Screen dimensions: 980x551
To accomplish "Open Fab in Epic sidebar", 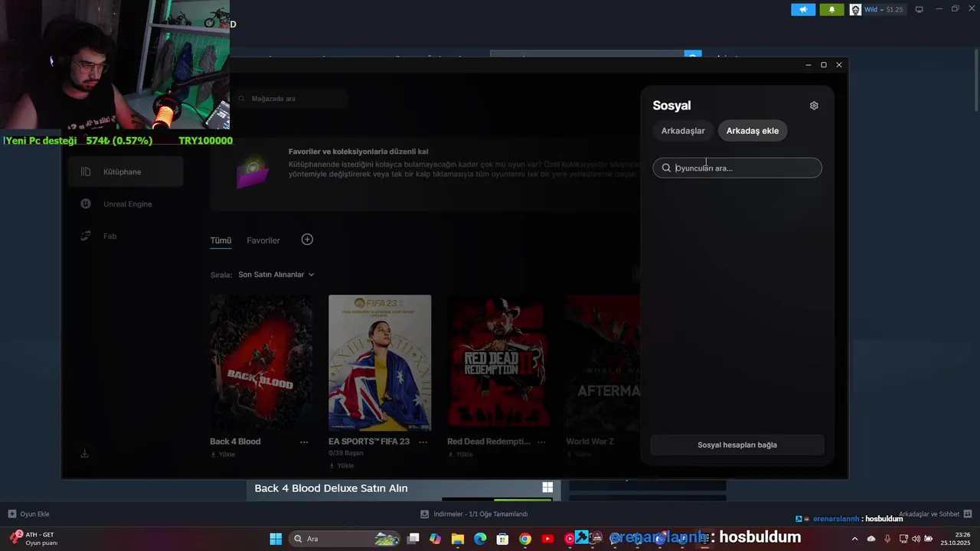I will click(x=126, y=236).
